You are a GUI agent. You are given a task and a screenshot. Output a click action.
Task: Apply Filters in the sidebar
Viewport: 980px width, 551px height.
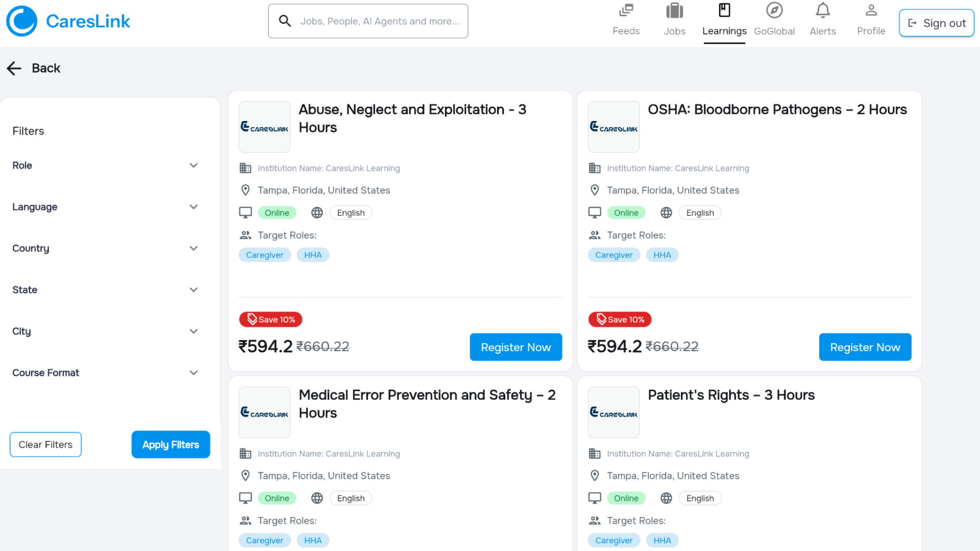click(170, 444)
